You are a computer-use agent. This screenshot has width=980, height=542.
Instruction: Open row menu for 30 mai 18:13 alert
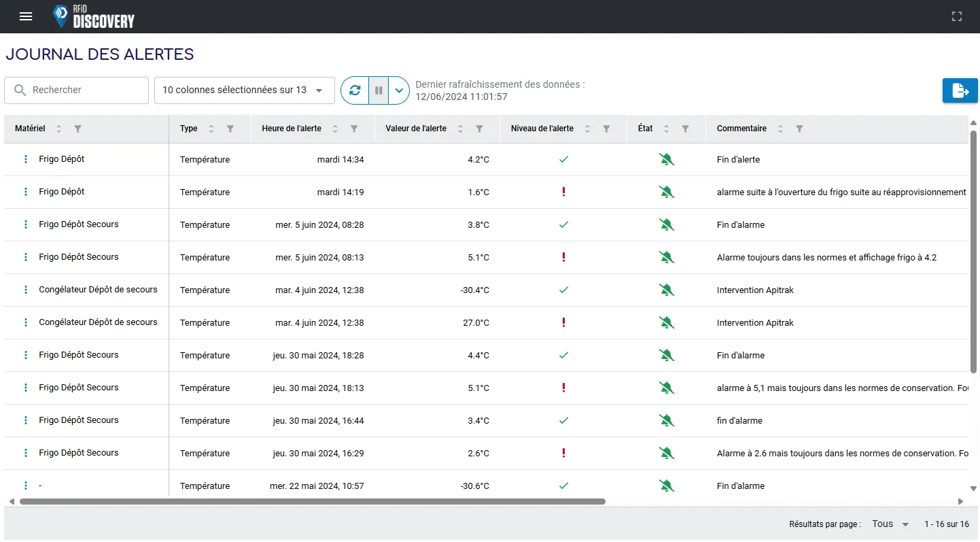(26, 388)
